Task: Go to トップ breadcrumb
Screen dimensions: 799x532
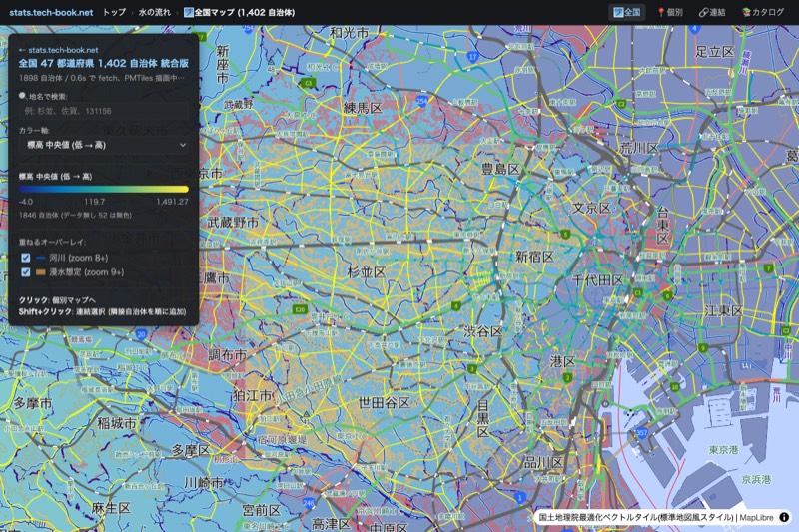Action: 114,12
